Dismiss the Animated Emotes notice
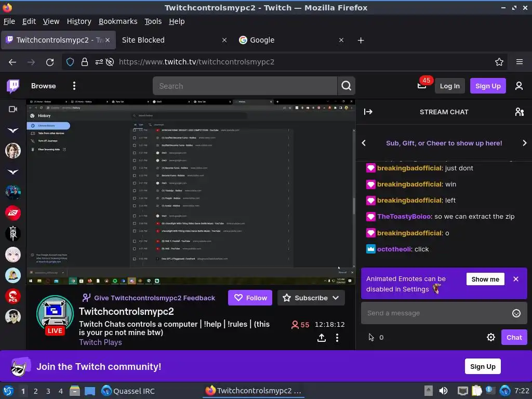This screenshot has height=399, width=532. point(516,279)
